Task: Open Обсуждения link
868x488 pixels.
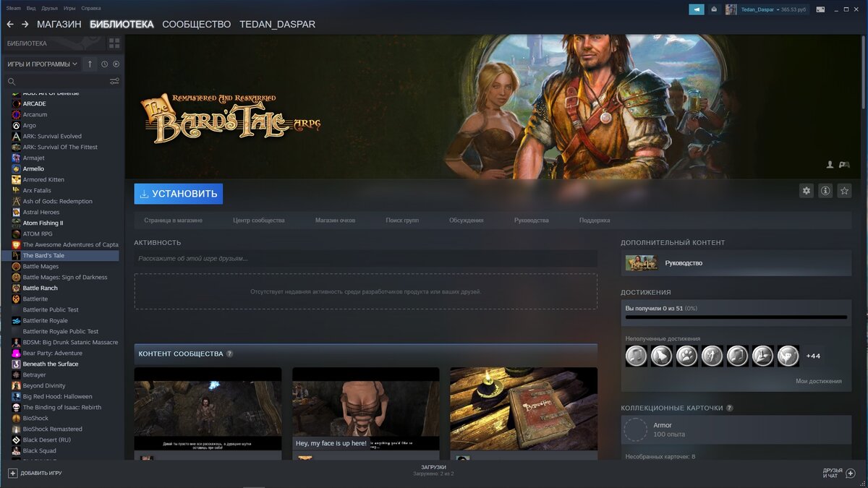Action: [x=466, y=220]
